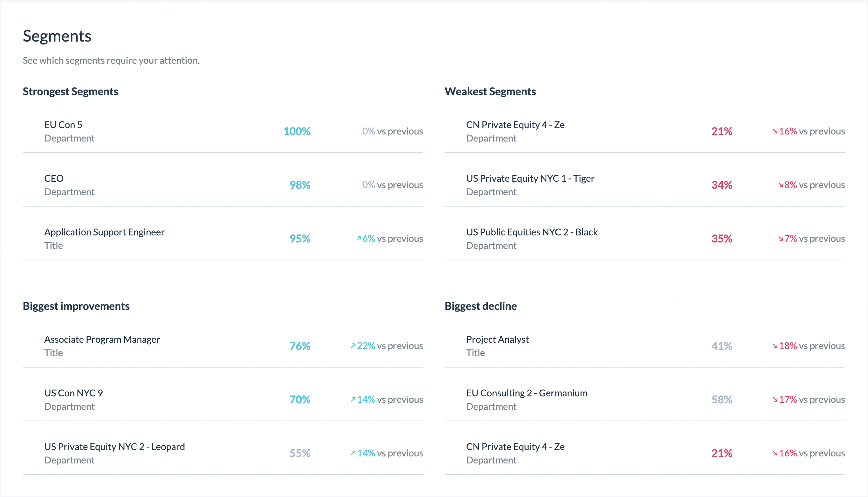Click the down arrow beside 17% vs previous
The width and height of the screenshot is (868, 497).
coord(775,399)
